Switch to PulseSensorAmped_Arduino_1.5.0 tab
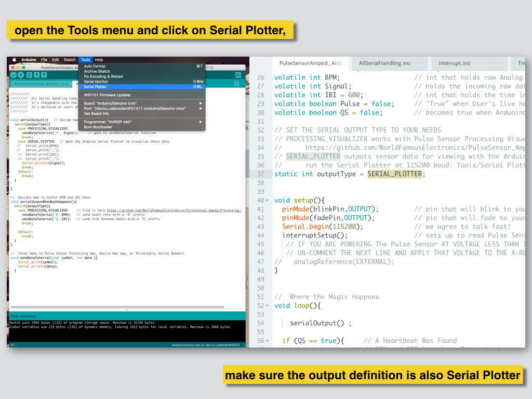 pos(42,84)
